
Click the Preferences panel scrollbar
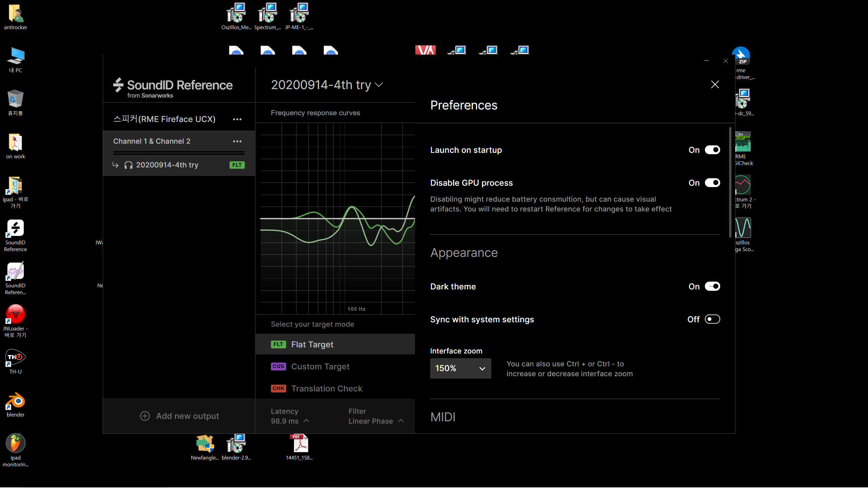(x=730, y=182)
